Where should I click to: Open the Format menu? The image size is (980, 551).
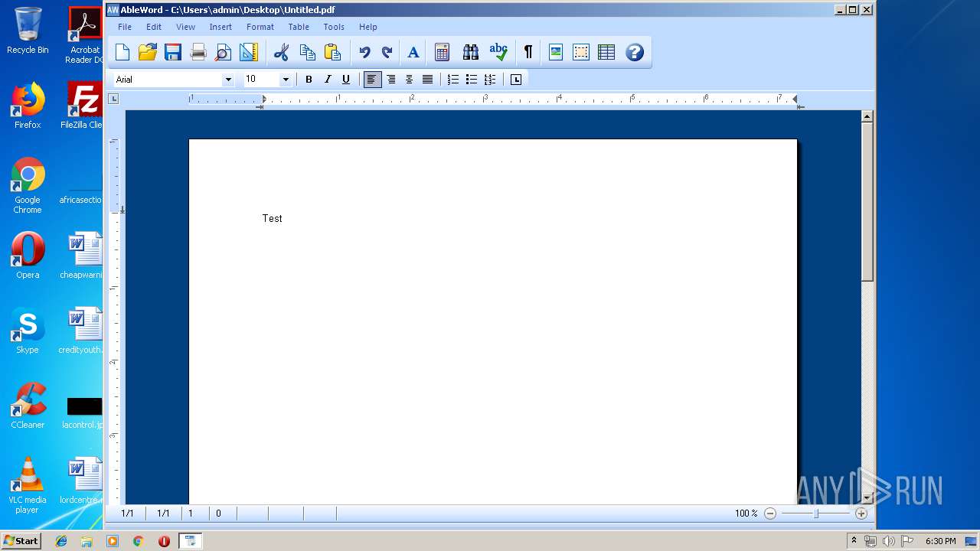(260, 27)
